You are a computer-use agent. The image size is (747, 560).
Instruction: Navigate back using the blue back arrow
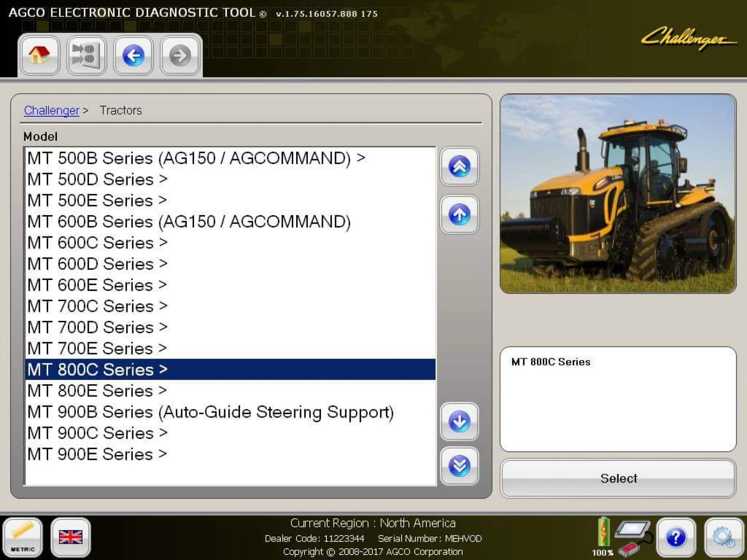tap(133, 55)
